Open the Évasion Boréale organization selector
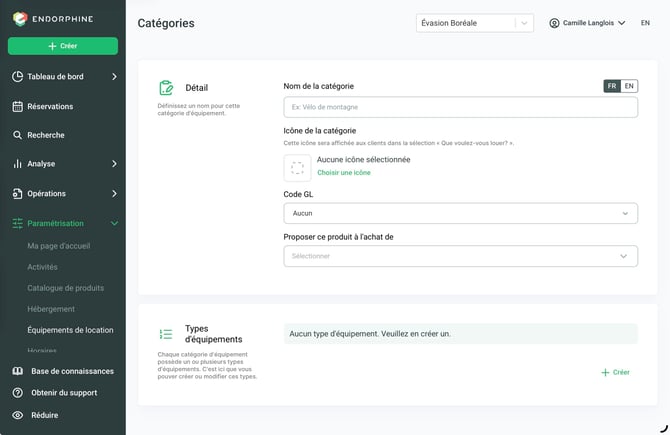This screenshot has height=435, width=670. coord(475,23)
